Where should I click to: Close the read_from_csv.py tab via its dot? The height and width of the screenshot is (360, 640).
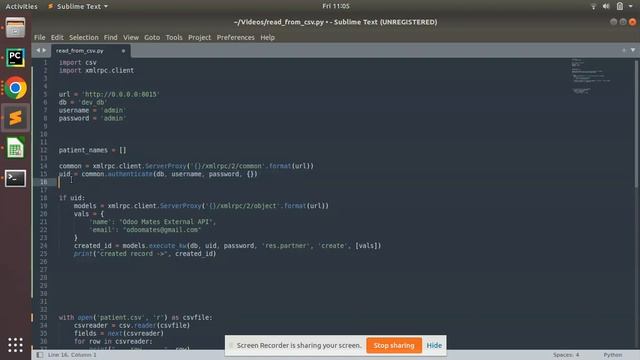coord(123,51)
